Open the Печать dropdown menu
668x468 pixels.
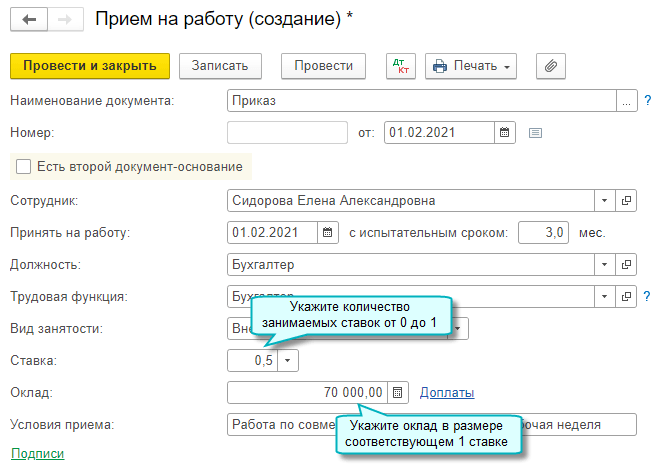(x=470, y=66)
